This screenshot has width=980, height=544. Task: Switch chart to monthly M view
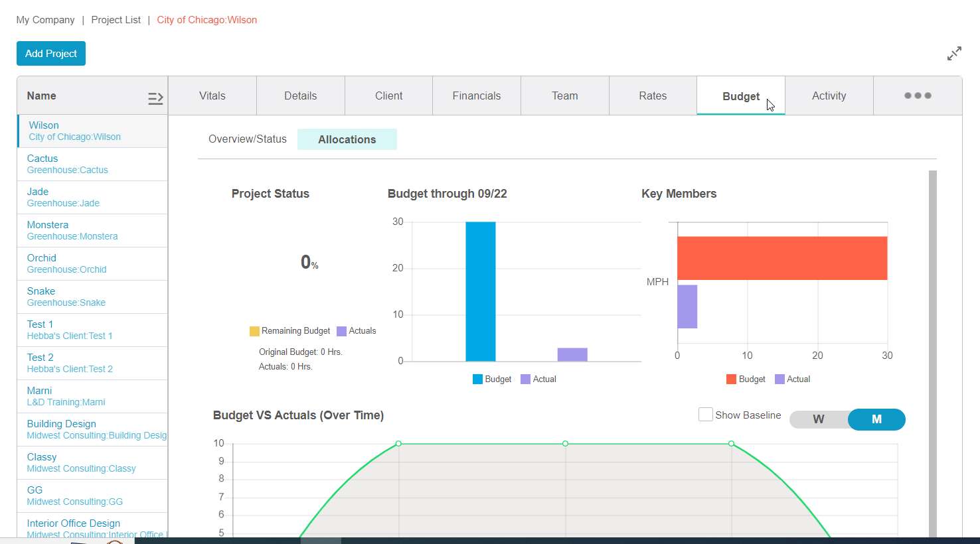[876, 419]
